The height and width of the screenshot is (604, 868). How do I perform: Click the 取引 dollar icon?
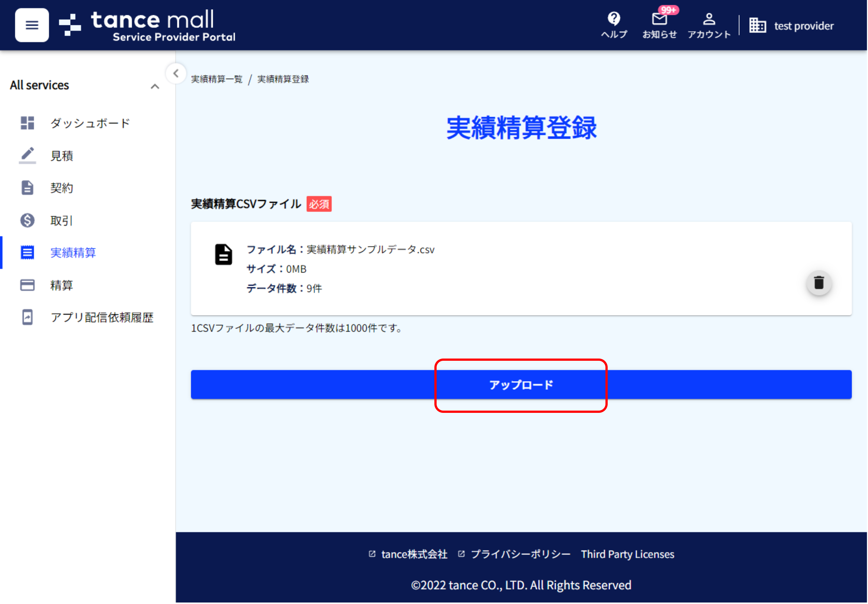pos(27,220)
